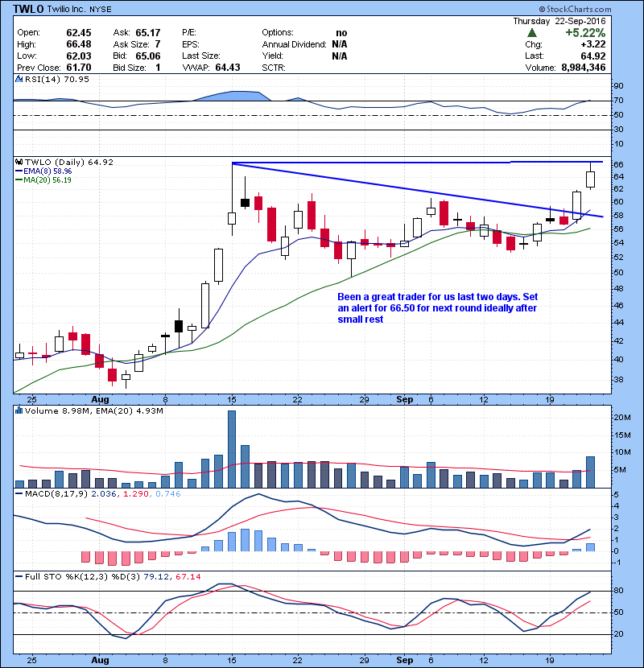Click the VWAP value 64.43
The width and height of the screenshot is (644, 668).
click(x=228, y=68)
